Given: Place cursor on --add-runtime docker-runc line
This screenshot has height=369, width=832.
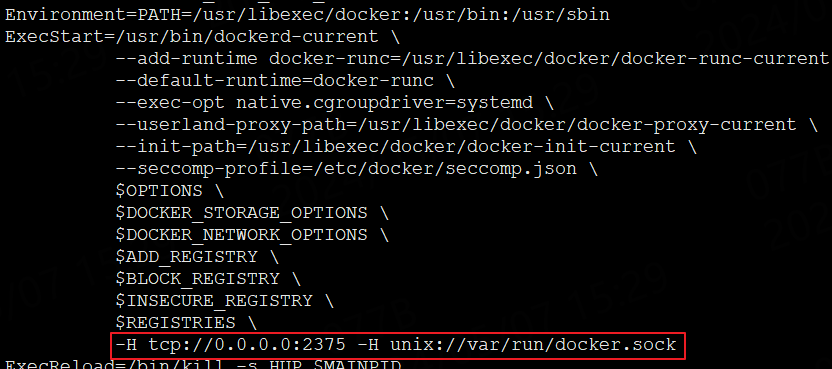Looking at the screenshot, I should 472,59.
